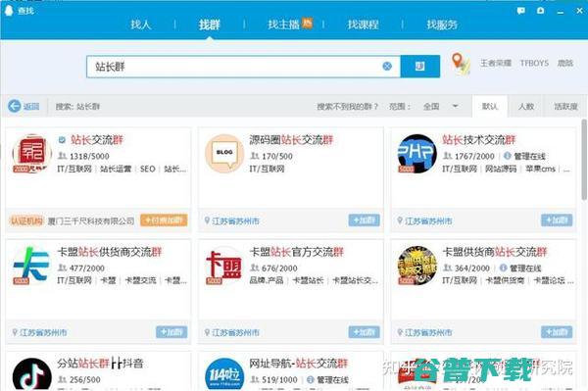Open the 卡盟站长官方交流群 red avatar
The height and width of the screenshot is (391, 588).
tap(224, 265)
